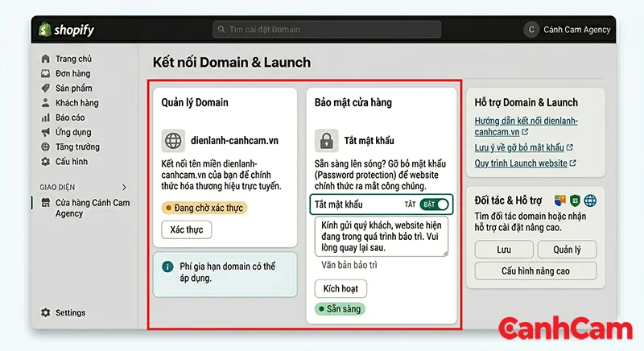644x351 pixels.
Task: Expand the GIAO DIỆN section chevron
Action: [x=124, y=188]
